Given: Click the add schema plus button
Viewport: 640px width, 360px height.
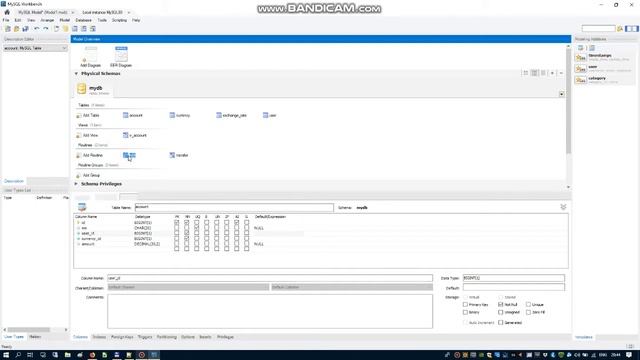Looking at the screenshot, I should point(552,73).
